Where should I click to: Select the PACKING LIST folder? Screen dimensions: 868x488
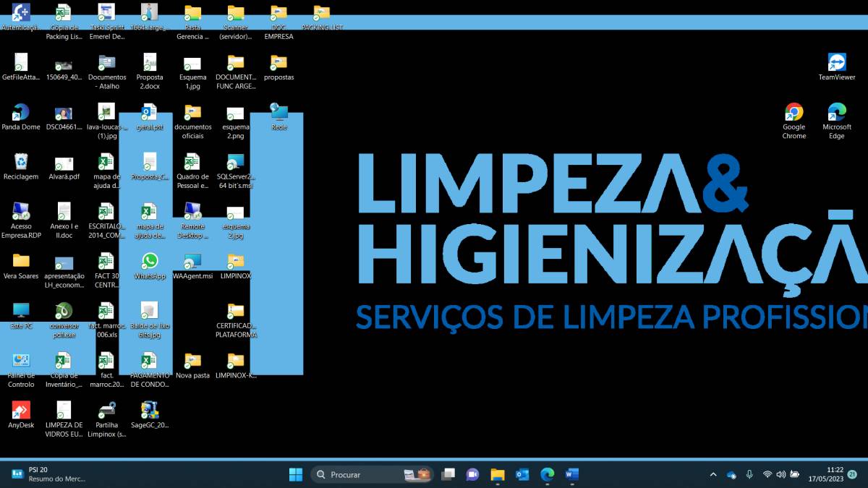pyautogui.click(x=322, y=17)
